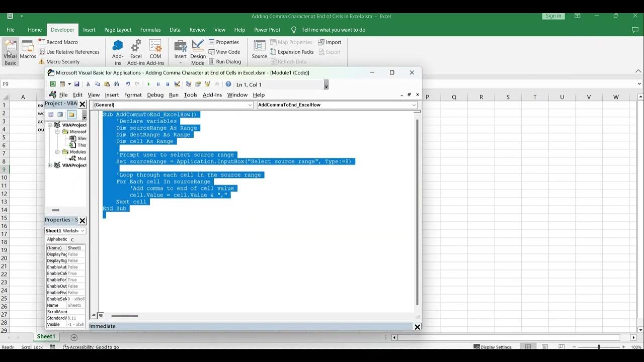Collapse the top VBAProject tree node
This screenshot has width=644, height=362.
coord(50,125)
